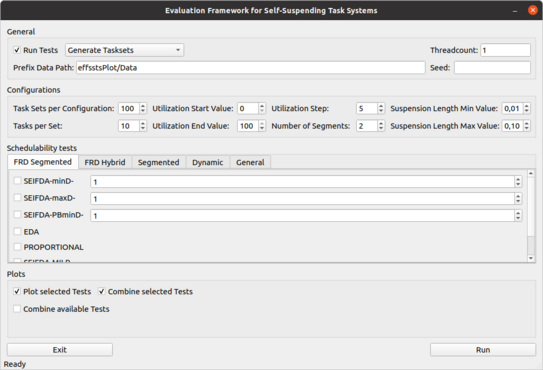
Task: Increase Utilization Start Value spinner arrow
Action: 262,106
